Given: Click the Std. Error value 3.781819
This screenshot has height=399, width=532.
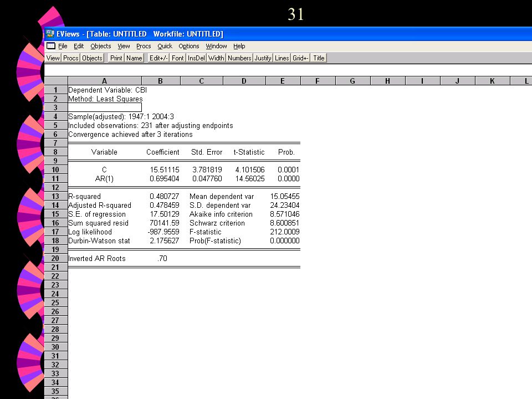Looking at the screenshot, I should tap(207, 170).
